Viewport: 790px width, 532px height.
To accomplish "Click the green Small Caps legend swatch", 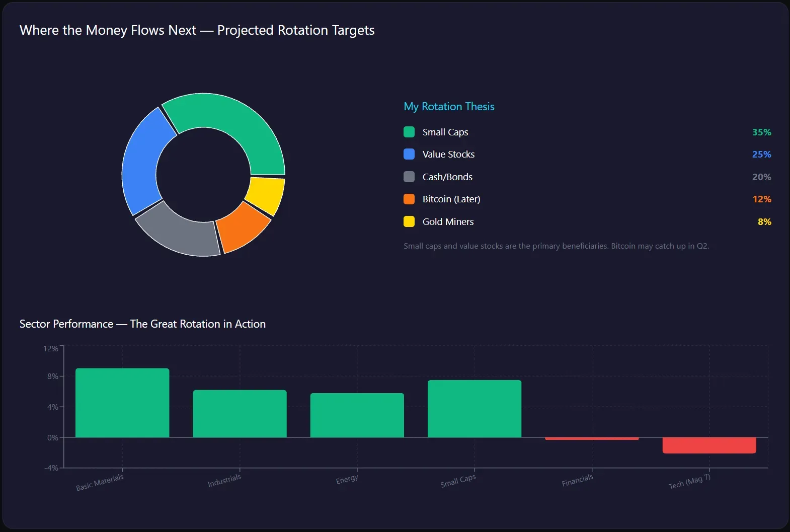I will [x=409, y=132].
